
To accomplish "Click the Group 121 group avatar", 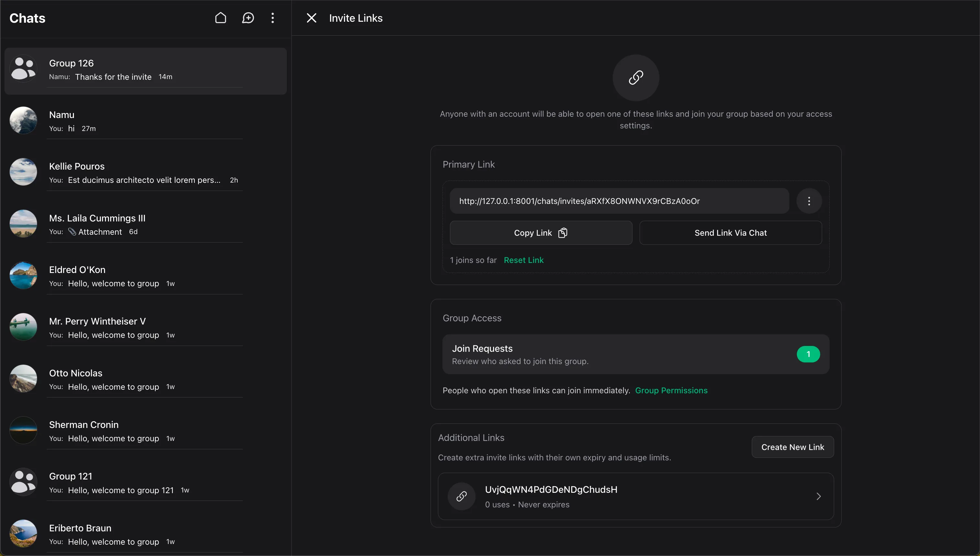I will coord(23,482).
